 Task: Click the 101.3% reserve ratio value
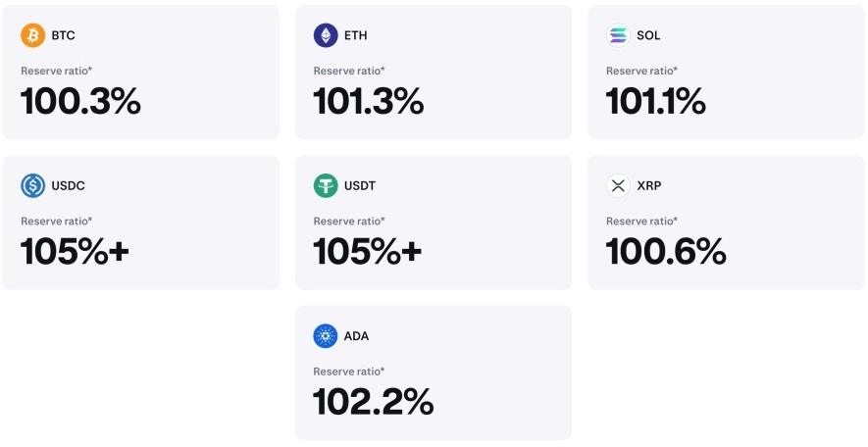tap(369, 102)
